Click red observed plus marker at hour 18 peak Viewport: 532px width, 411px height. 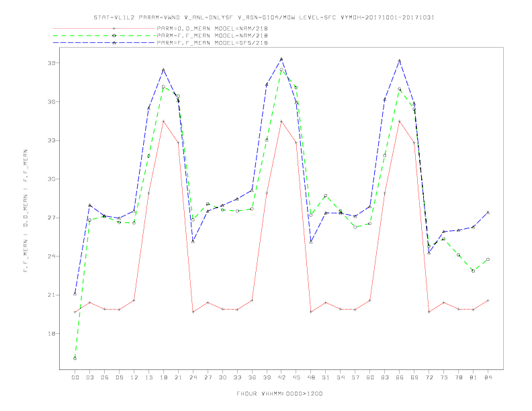tap(163, 121)
